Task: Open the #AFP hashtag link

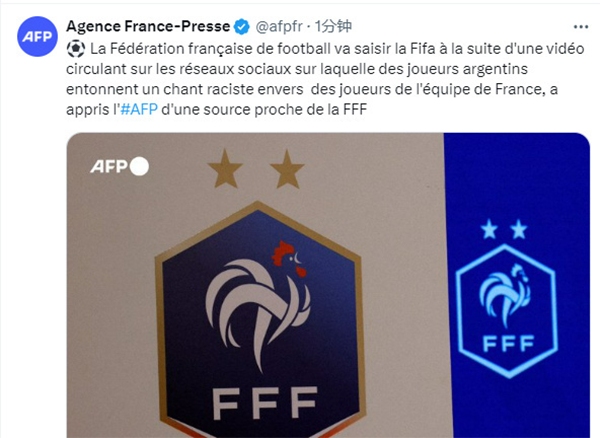Action: [138, 108]
